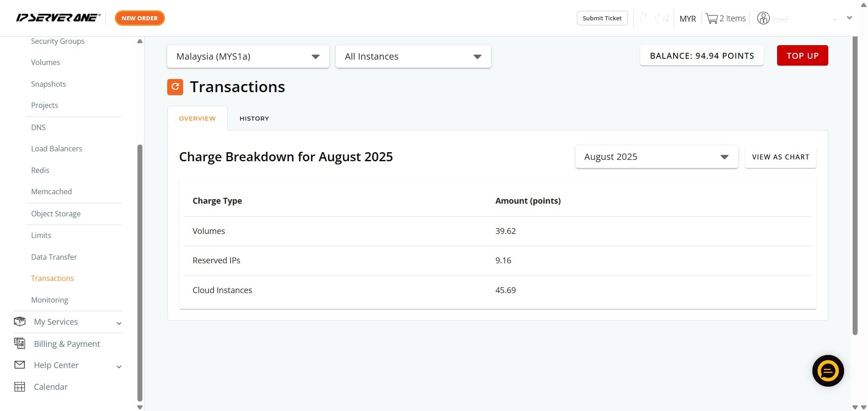Click the IP ServerOne logo

(x=58, y=18)
